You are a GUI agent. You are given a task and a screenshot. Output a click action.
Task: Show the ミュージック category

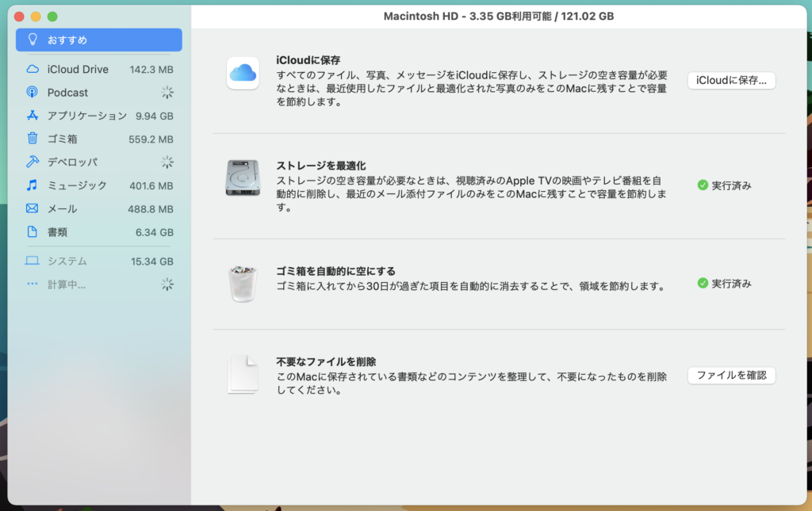[x=99, y=185]
